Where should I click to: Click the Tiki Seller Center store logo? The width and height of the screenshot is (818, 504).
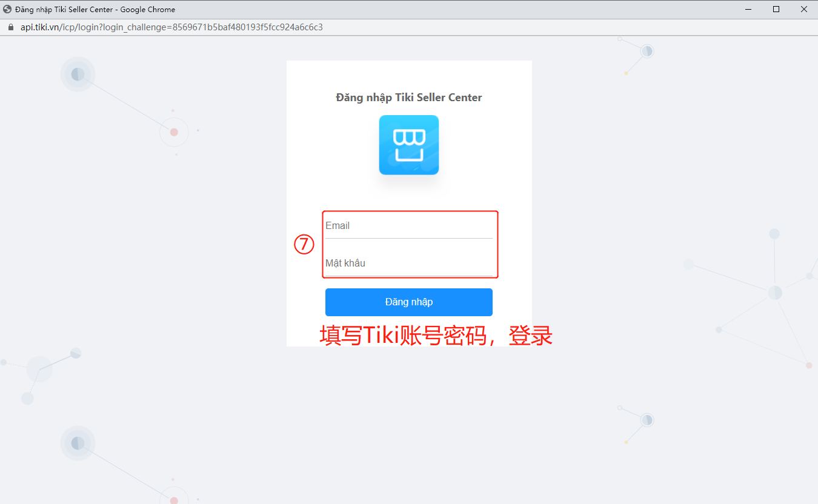point(409,145)
